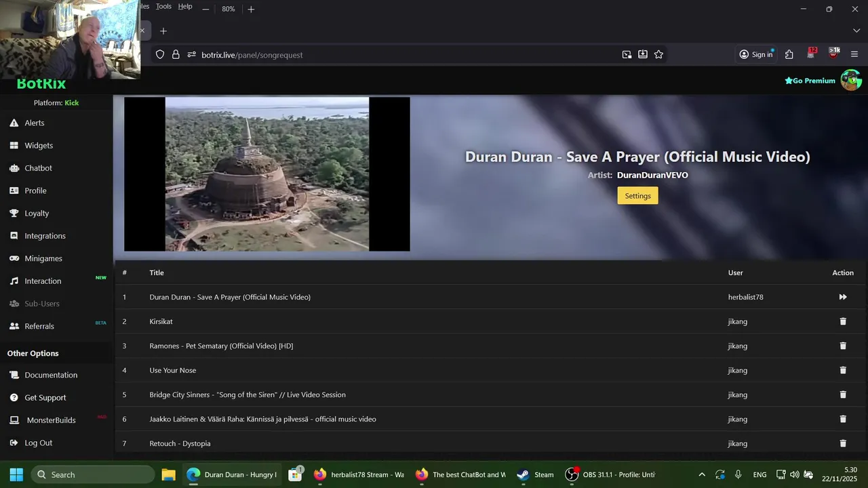This screenshot has height=488, width=868.
Task: Click the Duran Duran video player
Action: [x=267, y=174]
